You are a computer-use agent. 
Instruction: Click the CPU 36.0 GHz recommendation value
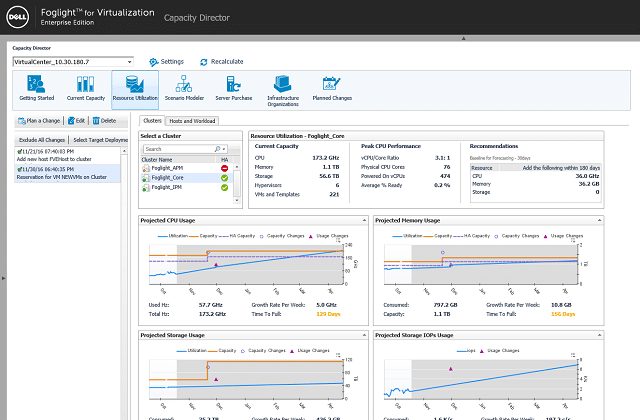[x=587, y=176]
